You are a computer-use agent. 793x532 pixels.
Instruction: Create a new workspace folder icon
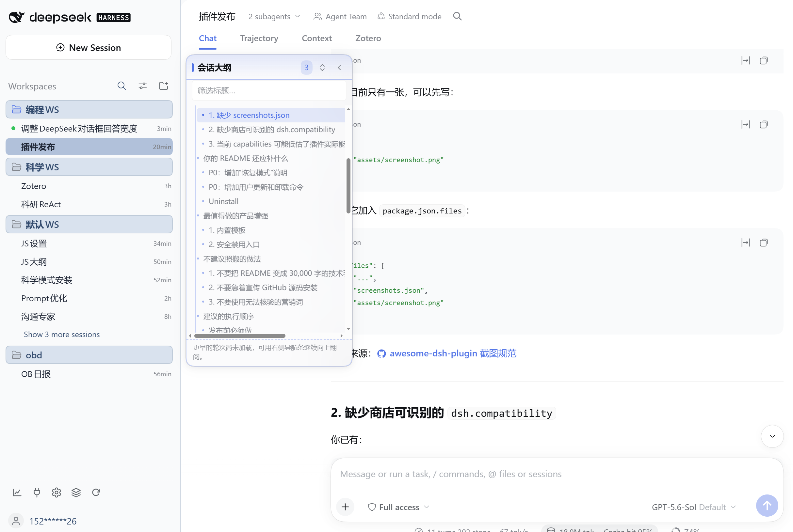(x=164, y=86)
